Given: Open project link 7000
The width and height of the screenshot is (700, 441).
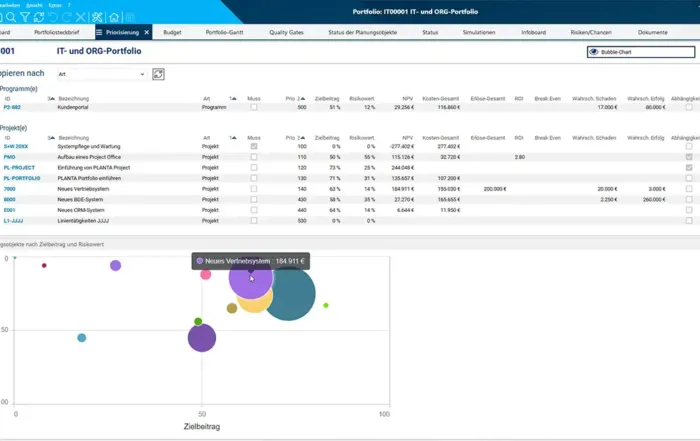Looking at the screenshot, I should (x=9, y=189).
